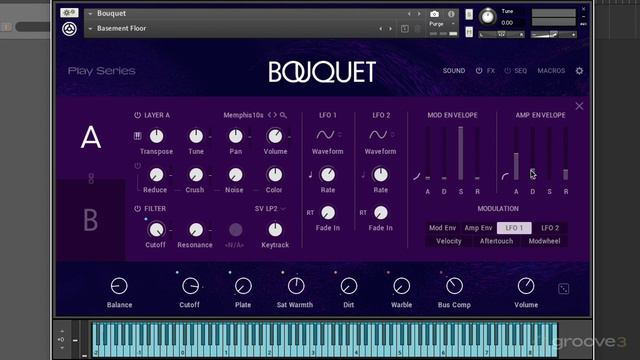Expand the Bouquet instrument name dropdown

pyautogui.click(x=90, y=14)
